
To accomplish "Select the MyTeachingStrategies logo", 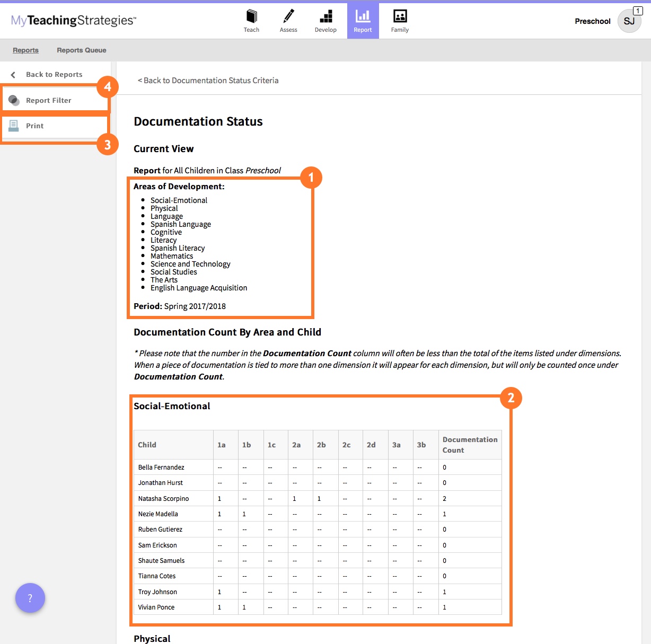I will [x=73, y=21].
